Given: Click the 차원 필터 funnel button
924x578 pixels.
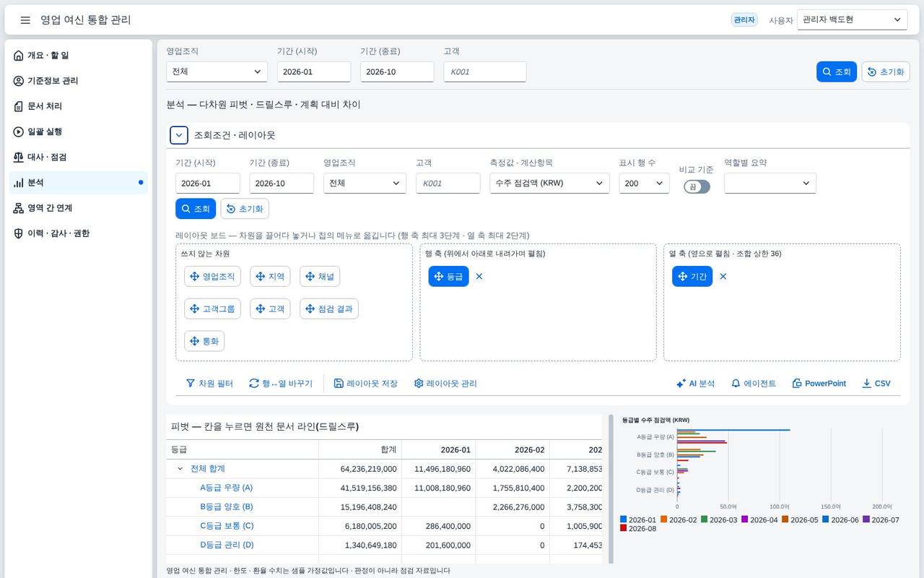Looking at the screenshot, I should (209, 384).
